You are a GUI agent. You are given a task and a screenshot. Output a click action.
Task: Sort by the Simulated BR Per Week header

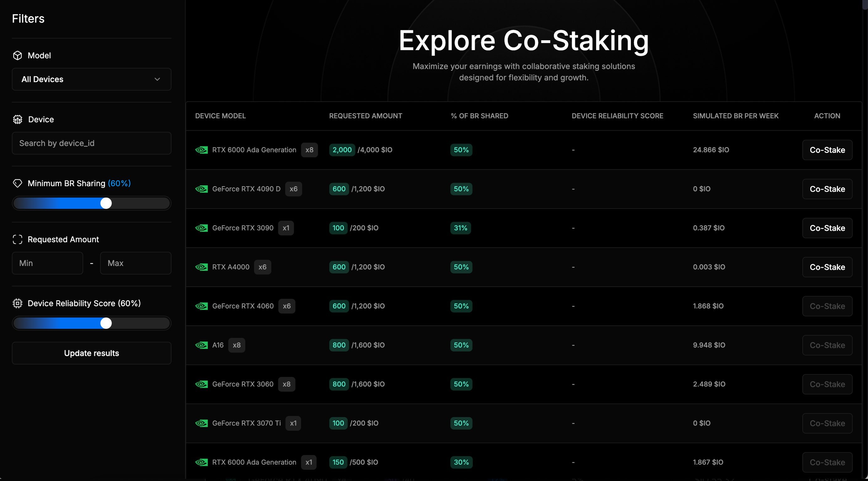tap(736, 116)
